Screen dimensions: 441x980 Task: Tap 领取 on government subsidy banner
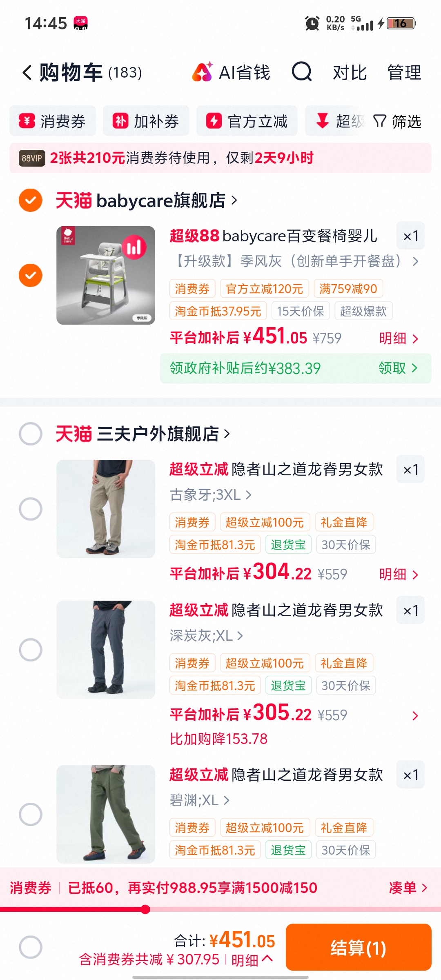398,368
